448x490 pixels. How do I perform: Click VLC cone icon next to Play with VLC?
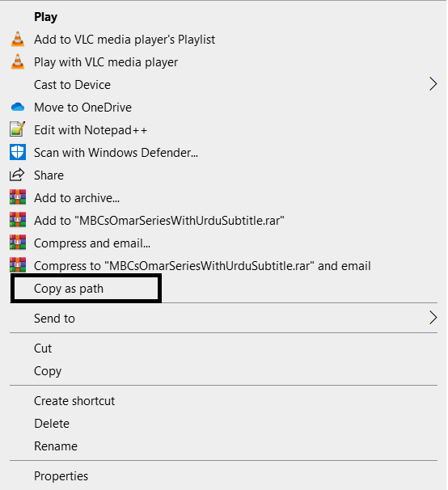click(18, 61)
